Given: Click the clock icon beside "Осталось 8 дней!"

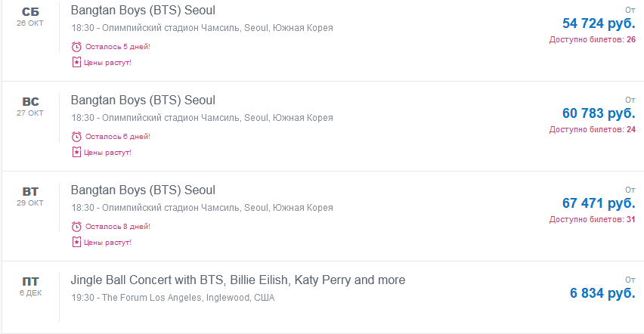Looking at the screenshot, I should [x=76, y=227].
